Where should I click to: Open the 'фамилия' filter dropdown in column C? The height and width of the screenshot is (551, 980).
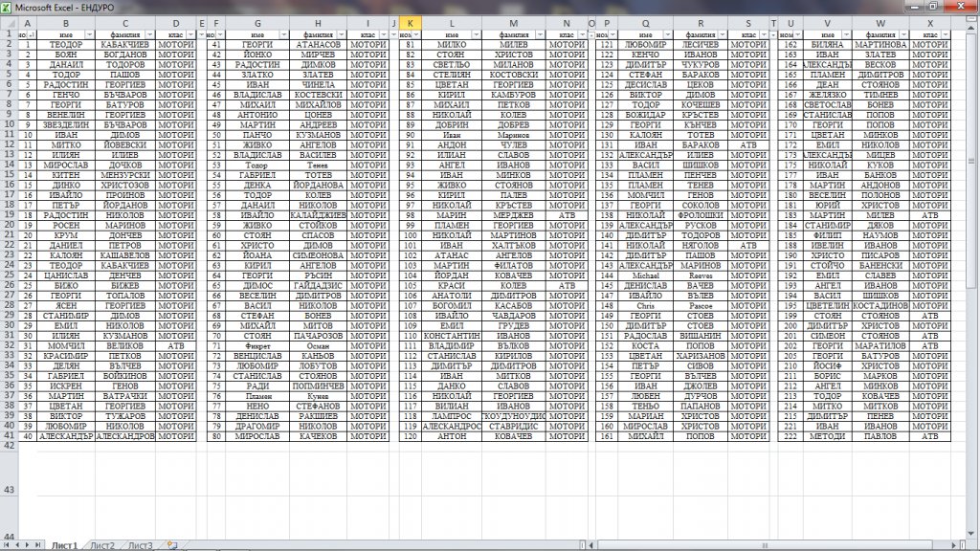coord(150,35)
